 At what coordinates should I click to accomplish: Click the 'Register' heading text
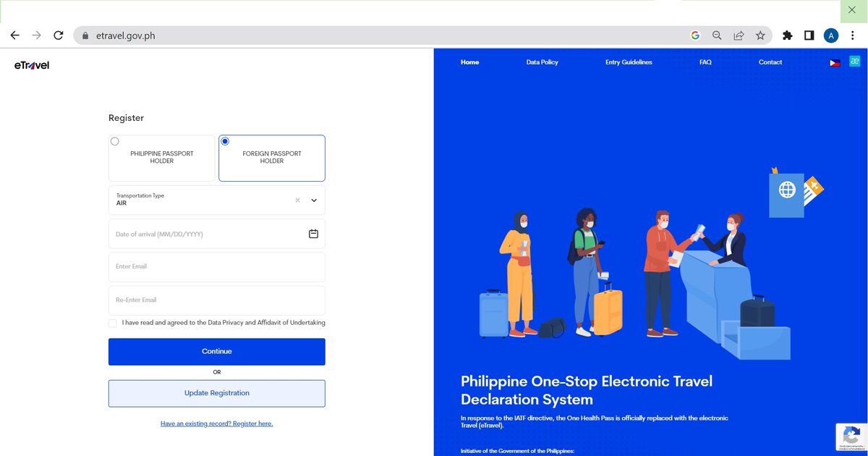pos(126,118)
